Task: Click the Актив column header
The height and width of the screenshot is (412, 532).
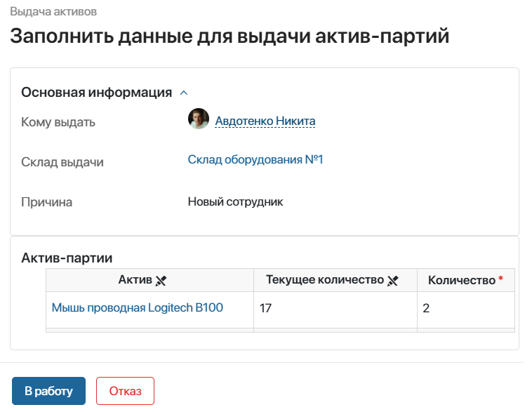Action: point(149,280)
